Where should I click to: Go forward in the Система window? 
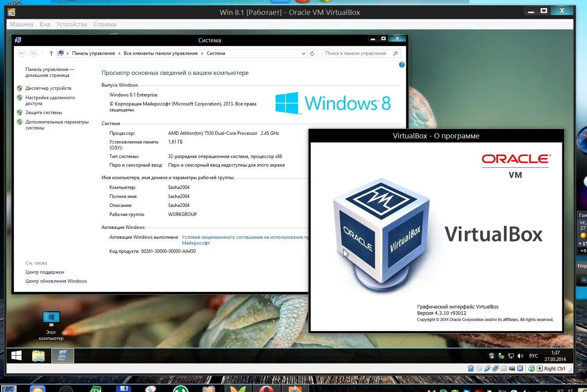click(x=33, y=53)
